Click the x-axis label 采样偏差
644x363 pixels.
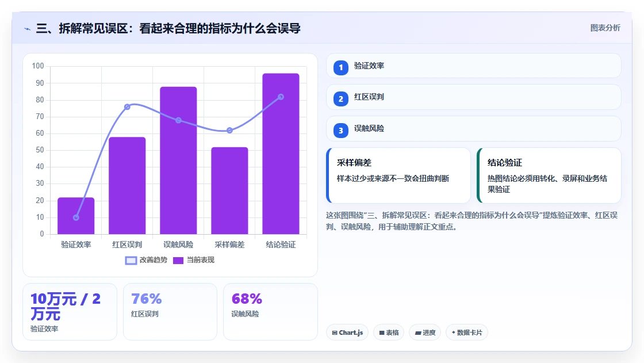(229, 244)
